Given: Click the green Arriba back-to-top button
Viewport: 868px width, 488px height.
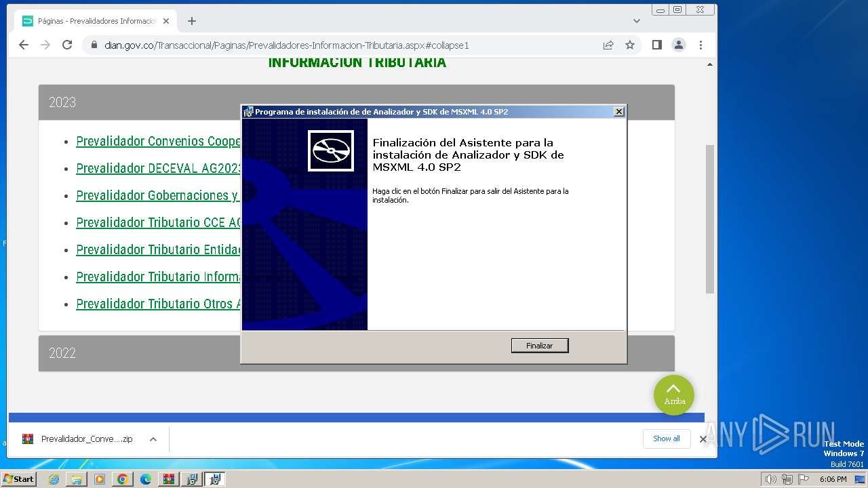Looking at the screenshot, I should point(674,394).
